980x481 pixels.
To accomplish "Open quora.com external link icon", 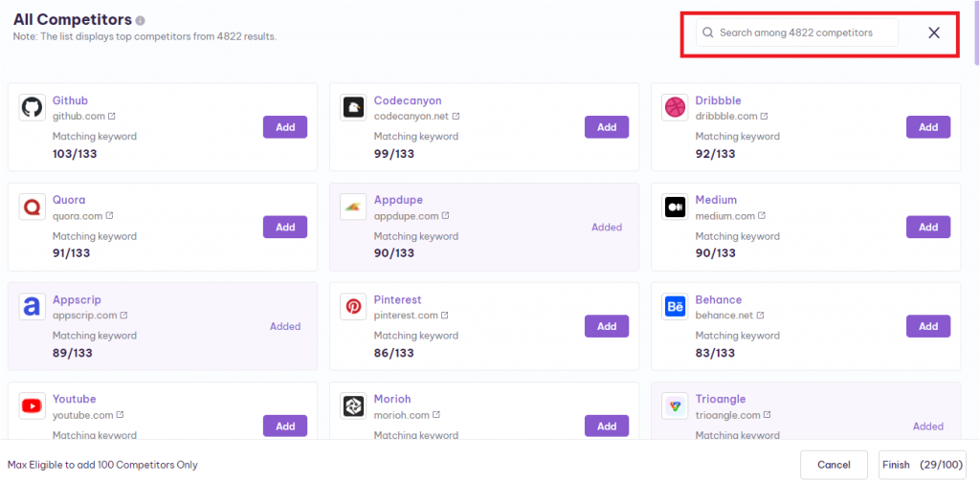I will point(109,216).
